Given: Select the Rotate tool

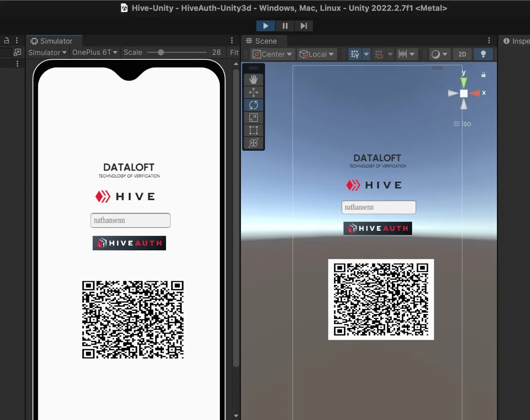Looking at the screenshot, I should click(x=253, y=105).
